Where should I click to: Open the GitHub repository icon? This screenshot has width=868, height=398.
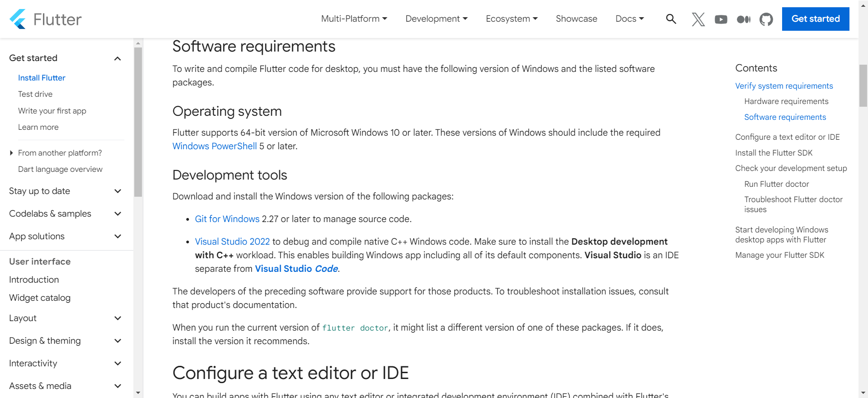(x=766, y=19)
